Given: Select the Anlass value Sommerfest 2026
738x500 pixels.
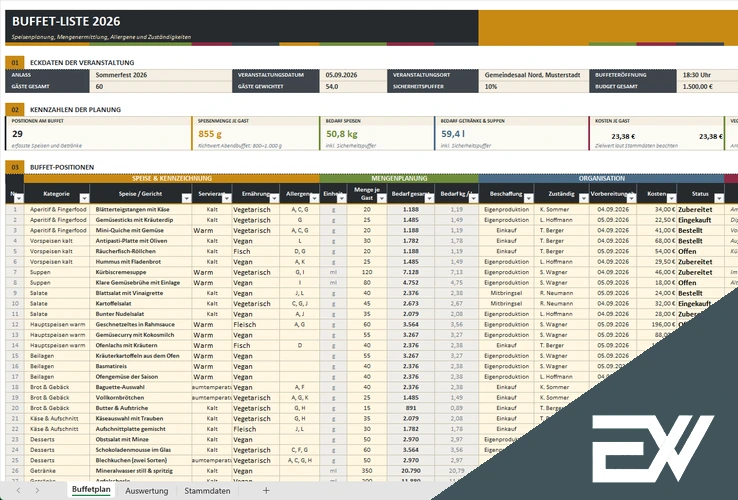Looking at the screenshot, I should coord(160,75).
